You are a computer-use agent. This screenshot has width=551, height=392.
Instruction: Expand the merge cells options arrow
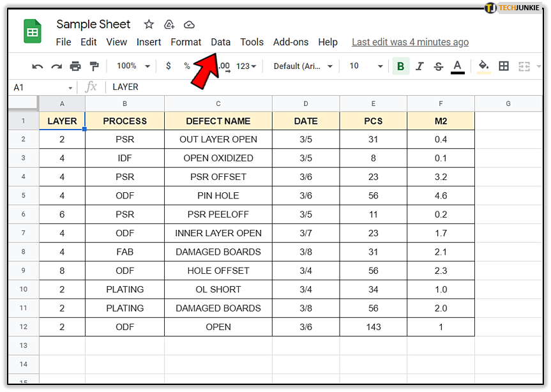pos(539,66)
